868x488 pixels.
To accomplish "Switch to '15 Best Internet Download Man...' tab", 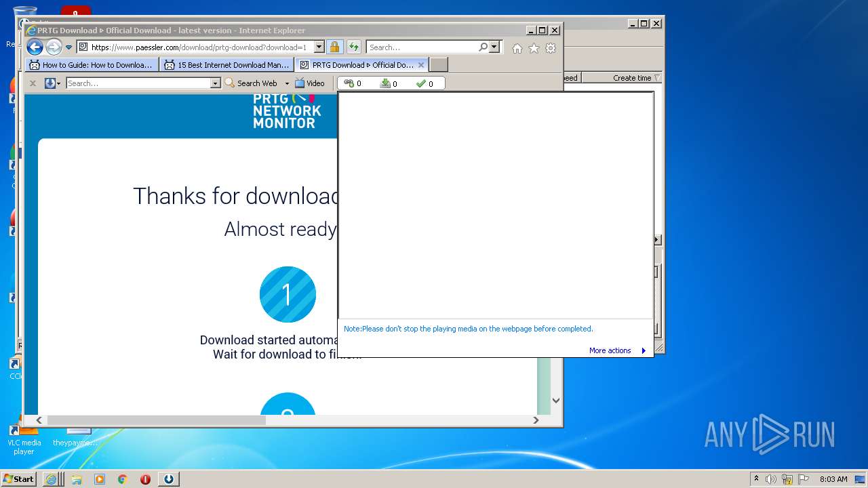I will [227, 65].
